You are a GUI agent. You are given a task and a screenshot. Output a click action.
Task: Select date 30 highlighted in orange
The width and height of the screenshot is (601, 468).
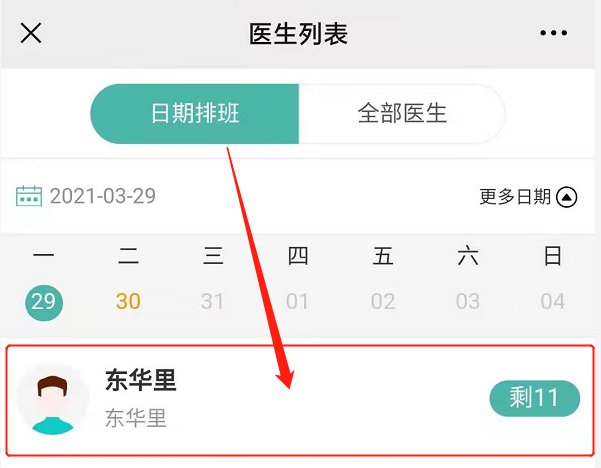click(128, 301)
